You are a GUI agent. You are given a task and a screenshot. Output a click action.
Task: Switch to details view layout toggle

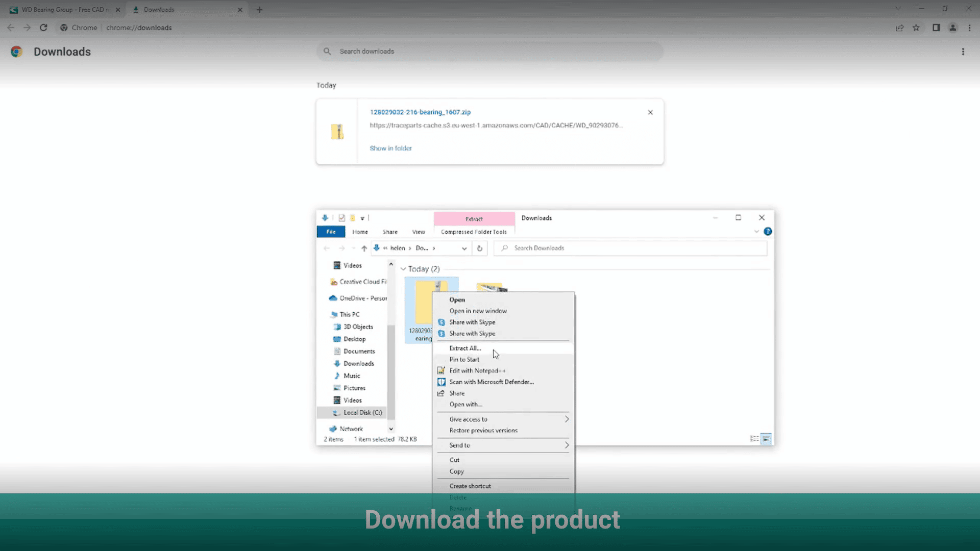[x=754, y=439]
